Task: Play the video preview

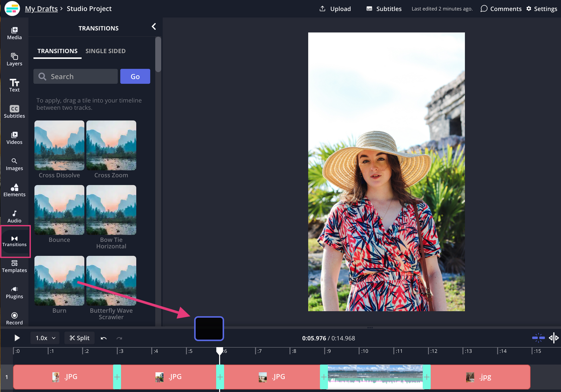Action: (17, 338)
